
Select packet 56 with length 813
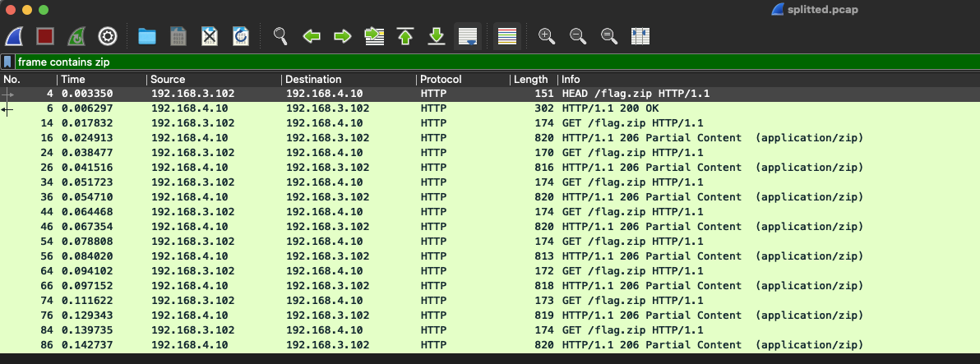pos(490,256)
